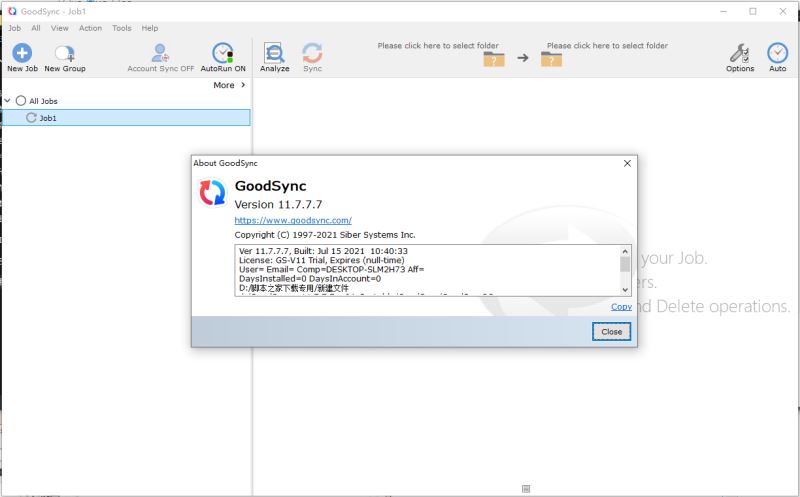Minimize the GoodSync window

[x=723, y=11]
